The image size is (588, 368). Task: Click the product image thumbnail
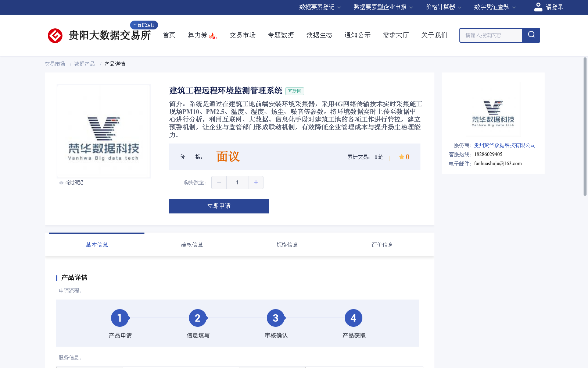tap(104, 131)
